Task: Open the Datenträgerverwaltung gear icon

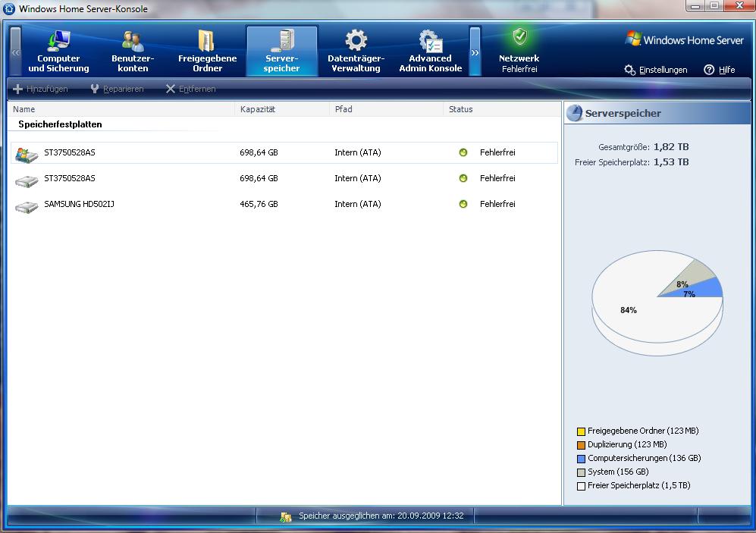Action: pos(356,40)
